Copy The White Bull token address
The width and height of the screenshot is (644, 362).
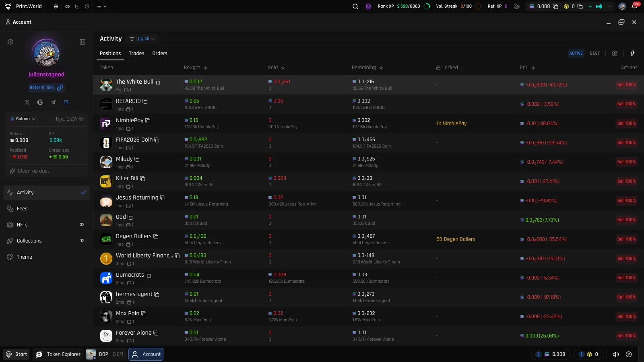pyautogui.click(x=157, y=82)
